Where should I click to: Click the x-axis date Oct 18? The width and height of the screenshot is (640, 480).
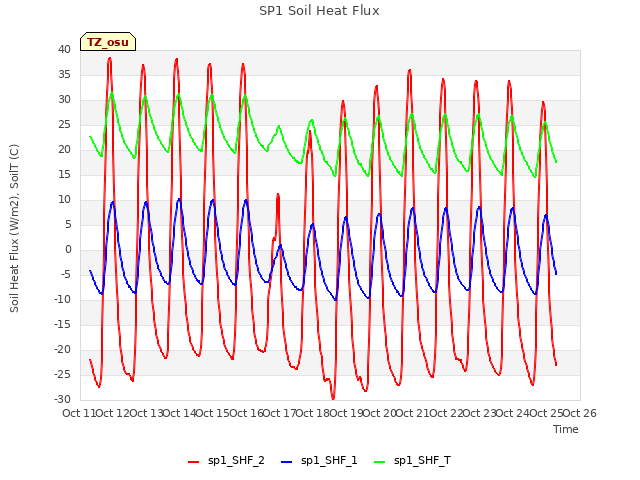point(313,413)
